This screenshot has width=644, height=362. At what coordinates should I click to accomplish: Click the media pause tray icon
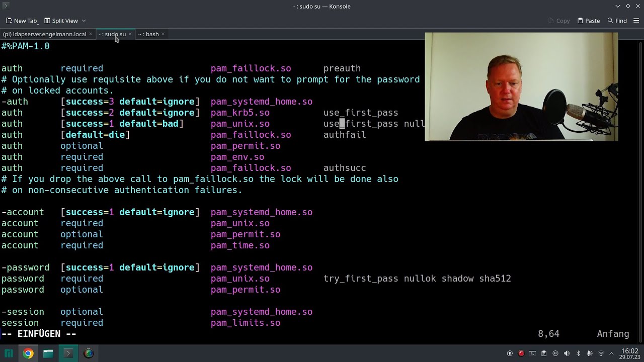pos(555,353)
